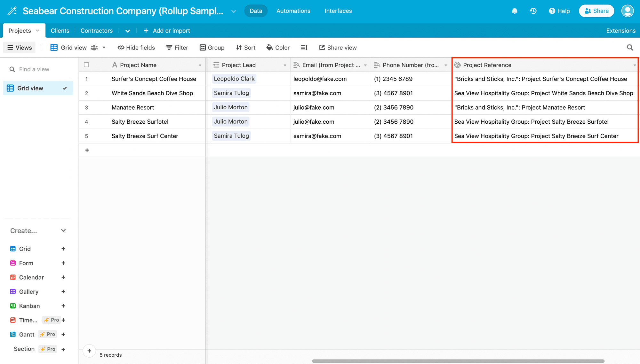
Task: Toggle the select-all records checkbox
Action: coord(86,65)
